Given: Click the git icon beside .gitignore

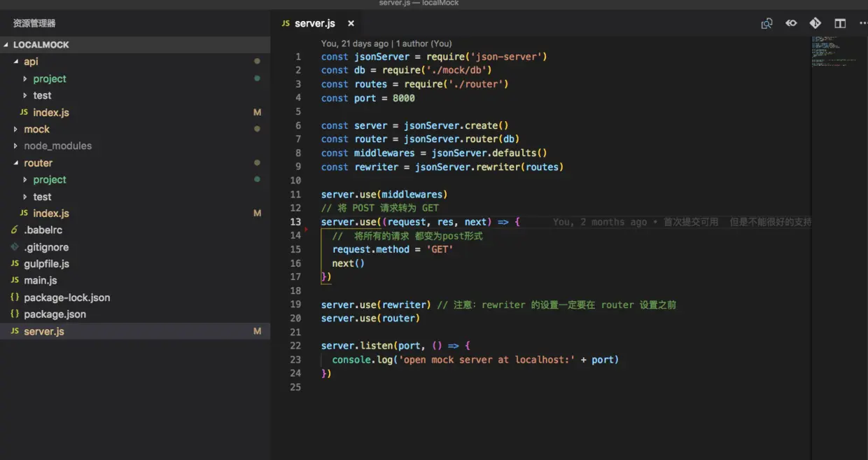Looking at the screenshot, I should pyautogui.click(x=15, y=247).
